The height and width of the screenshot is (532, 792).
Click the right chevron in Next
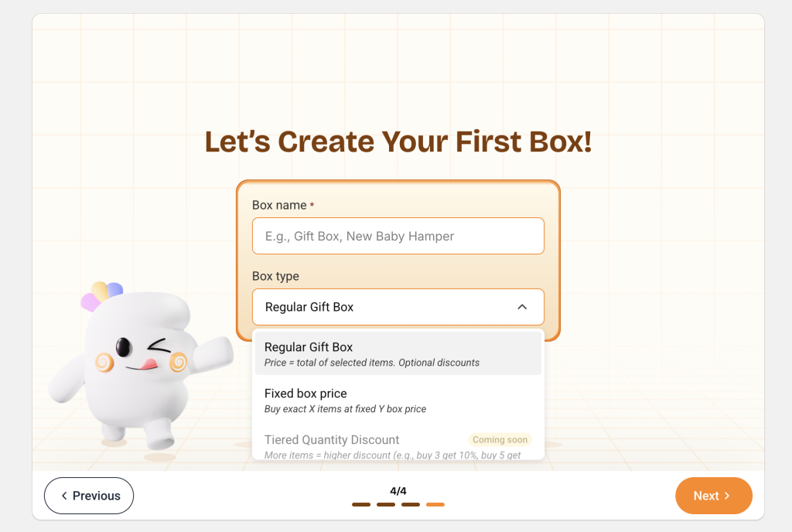727,496
